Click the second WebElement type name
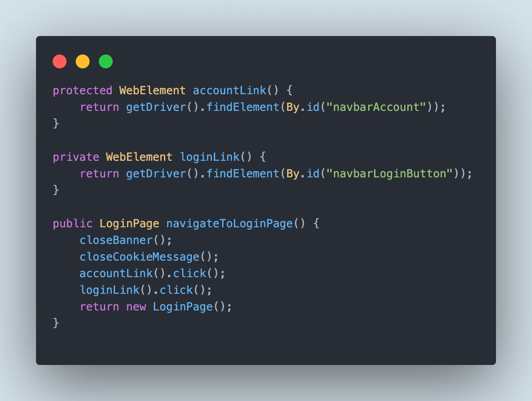 [139, 157]
